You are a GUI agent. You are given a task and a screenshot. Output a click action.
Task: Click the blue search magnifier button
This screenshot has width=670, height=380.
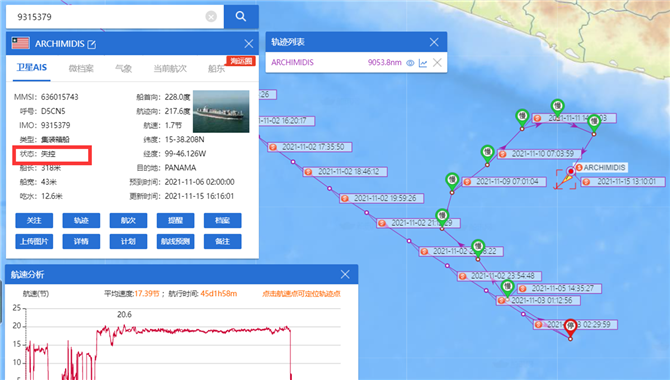coord(241,17)
